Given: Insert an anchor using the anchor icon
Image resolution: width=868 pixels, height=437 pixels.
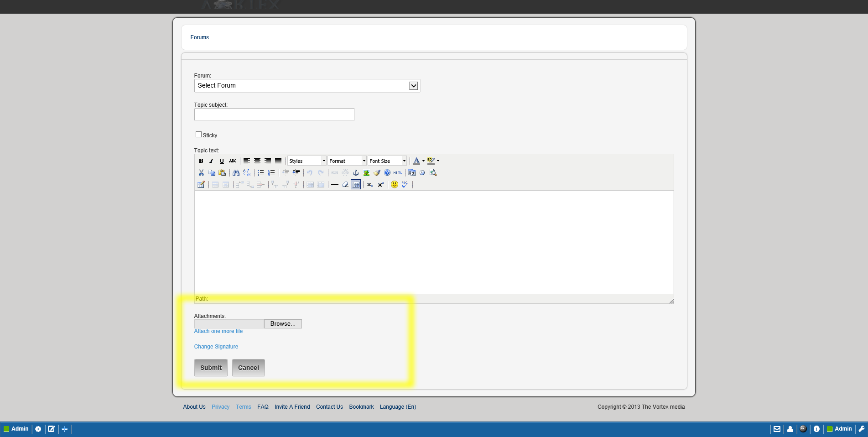Looking at the screenshot, I should 356,173.
